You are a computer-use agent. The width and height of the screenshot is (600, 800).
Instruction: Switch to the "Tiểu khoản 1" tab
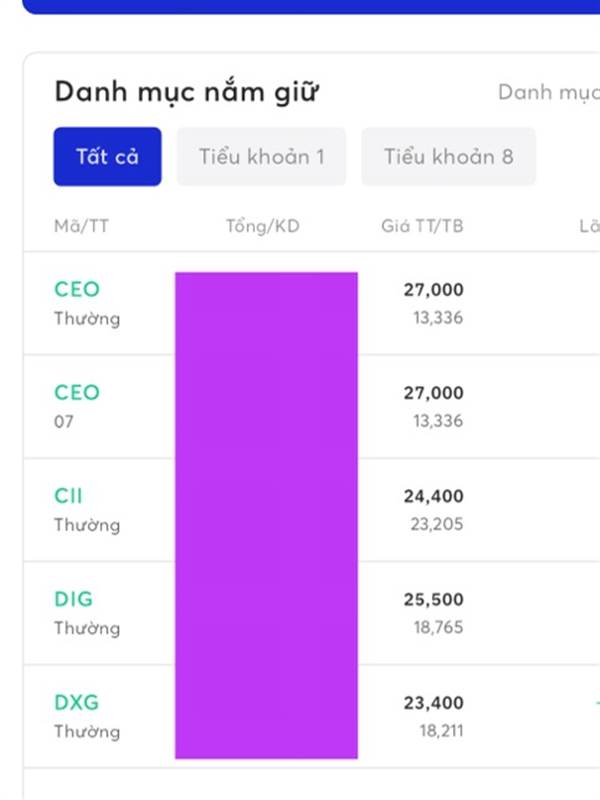coord(261,157)
